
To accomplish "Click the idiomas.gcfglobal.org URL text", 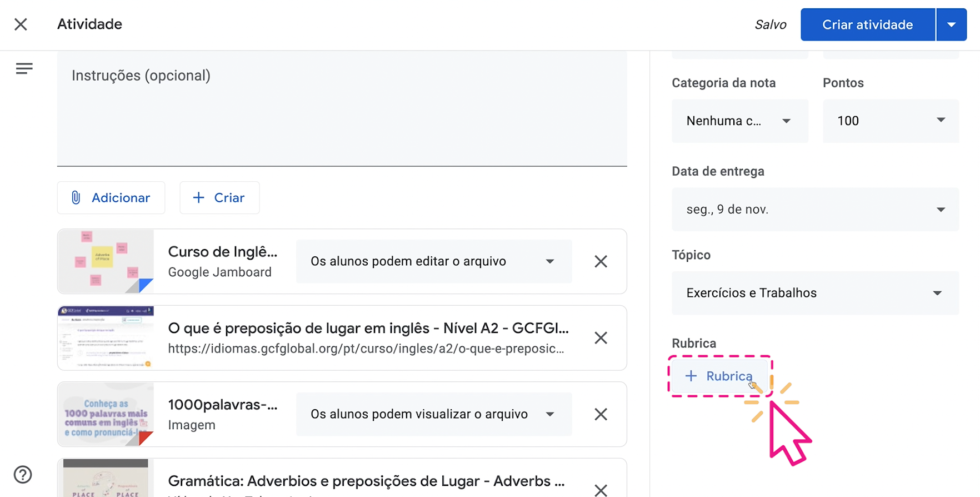I will (366, 349).
